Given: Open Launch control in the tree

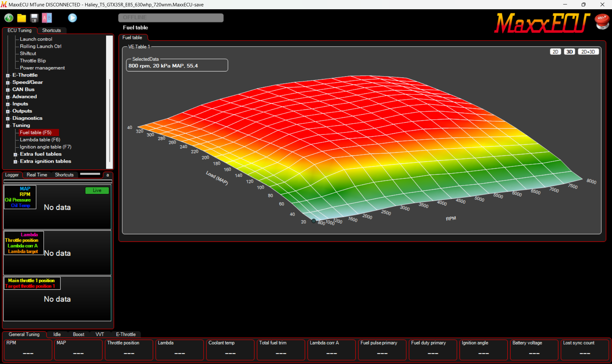Looking at the screenshot, I should 36,39.
